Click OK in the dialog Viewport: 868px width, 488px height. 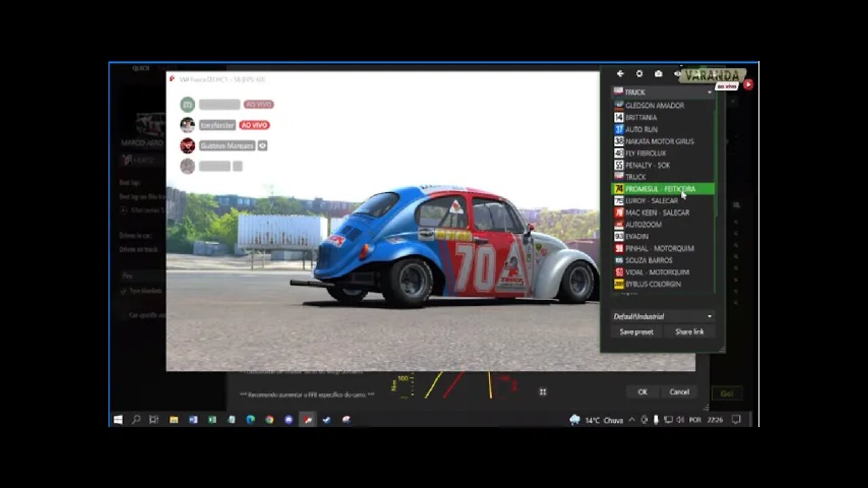642,392
